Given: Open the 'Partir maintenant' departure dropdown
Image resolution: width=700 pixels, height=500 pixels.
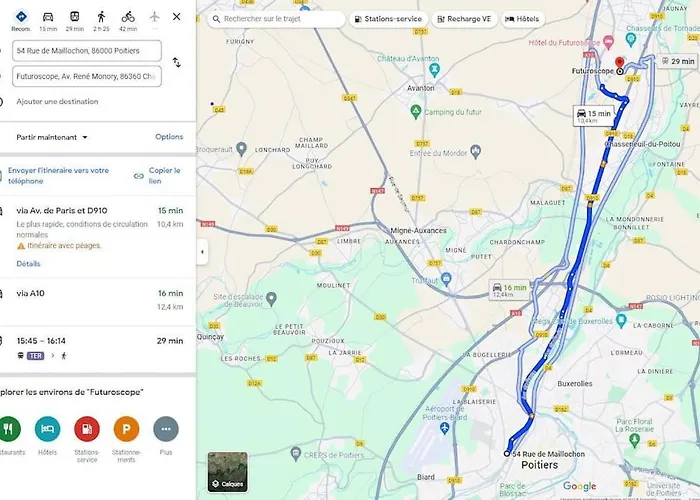Looking at the screenshot, I should point(52,138).
